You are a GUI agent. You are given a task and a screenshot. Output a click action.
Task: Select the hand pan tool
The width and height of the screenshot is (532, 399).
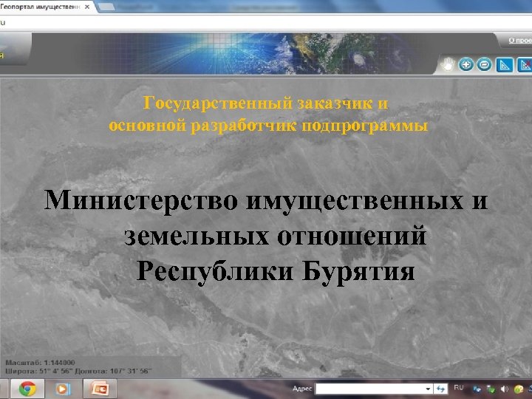click(448, 64)
